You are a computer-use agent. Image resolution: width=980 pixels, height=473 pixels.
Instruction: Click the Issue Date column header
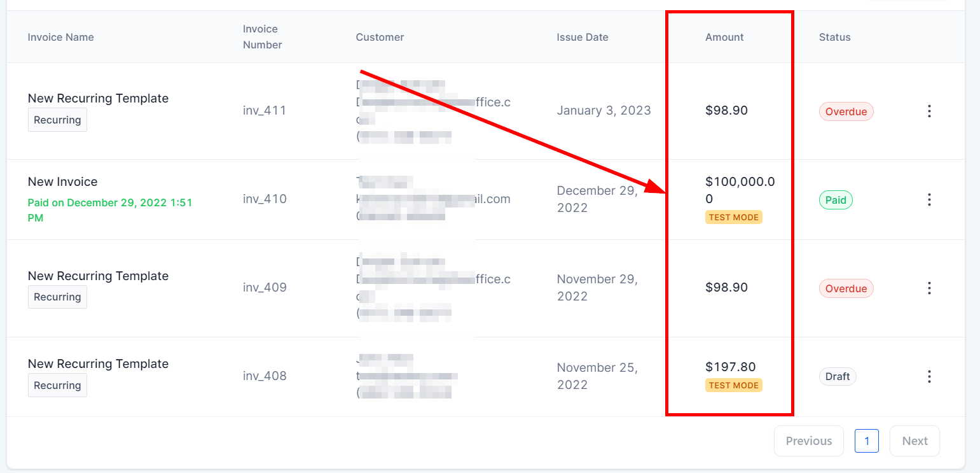[x=582, y=38]
